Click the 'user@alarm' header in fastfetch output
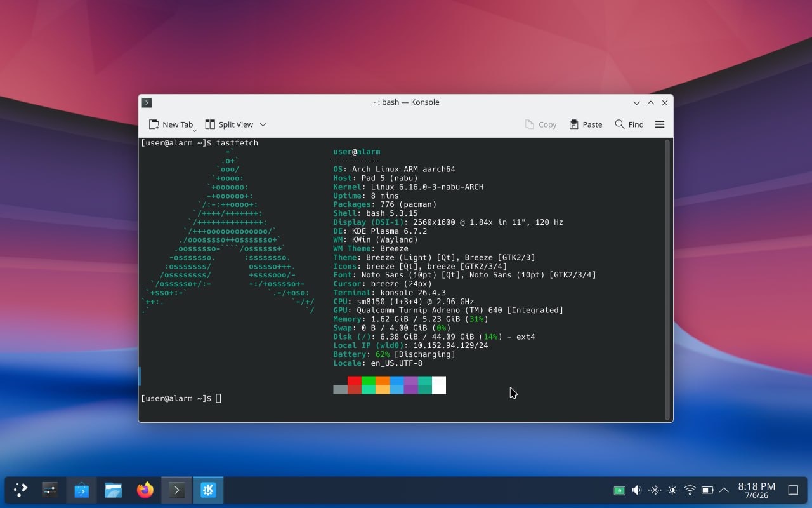The height and width of the screenshot is (508, 812). 357,152
